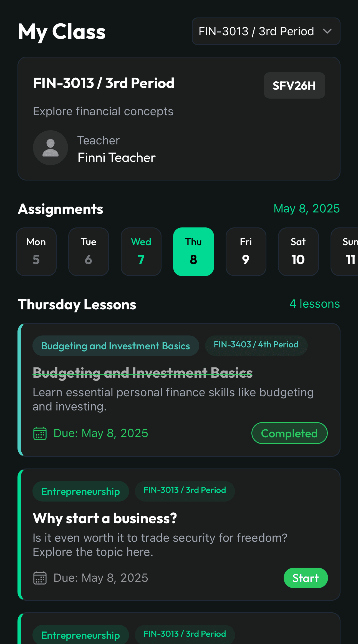The width and height of the screenshot is (358, 644).
Task: Click the Completed badge on Budgeting lesson
Action: tap(289, 433)
